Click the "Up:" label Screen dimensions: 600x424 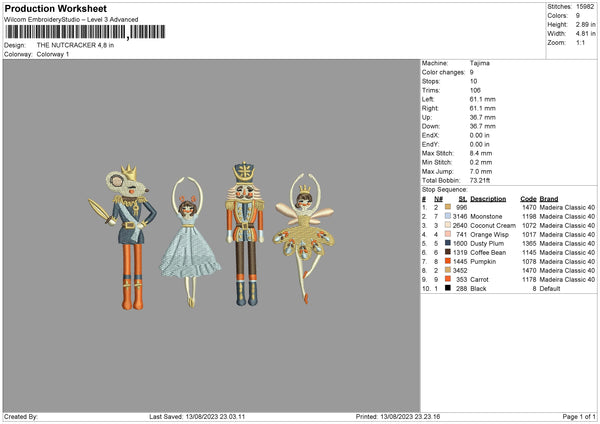(427, 117)
